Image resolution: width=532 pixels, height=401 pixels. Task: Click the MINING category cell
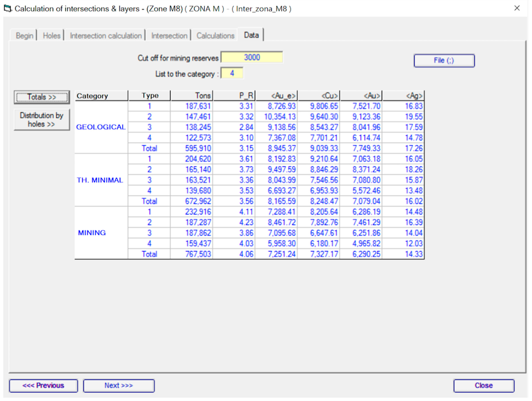pos(92,233)
